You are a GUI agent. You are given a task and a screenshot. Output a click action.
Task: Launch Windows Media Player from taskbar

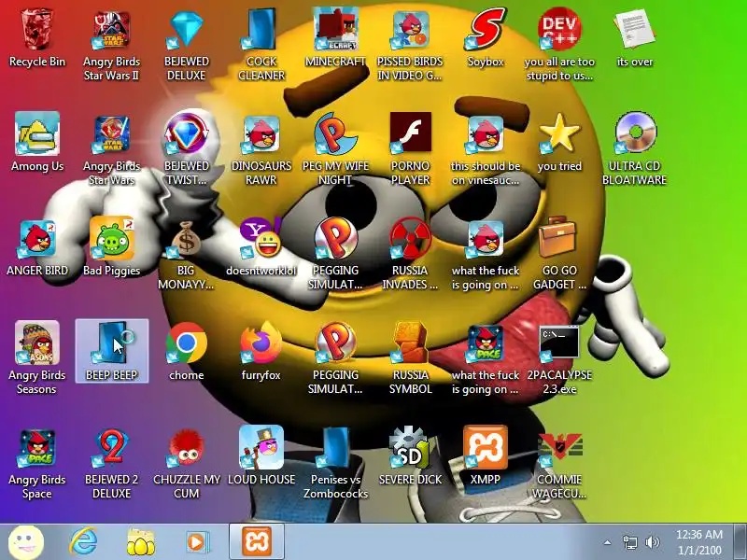[x=197, y=542]
